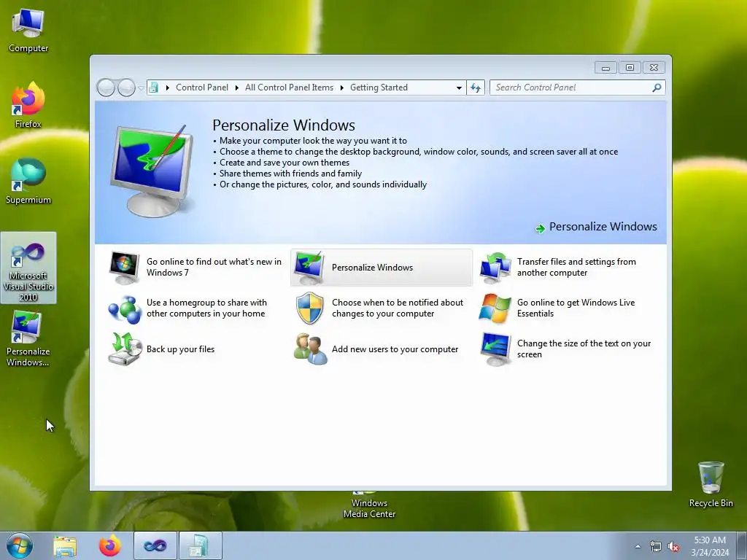The height and width of the screenshot is (560, 747).
Task: Launch Firefox from the taskbar
Action: point(109,545)
